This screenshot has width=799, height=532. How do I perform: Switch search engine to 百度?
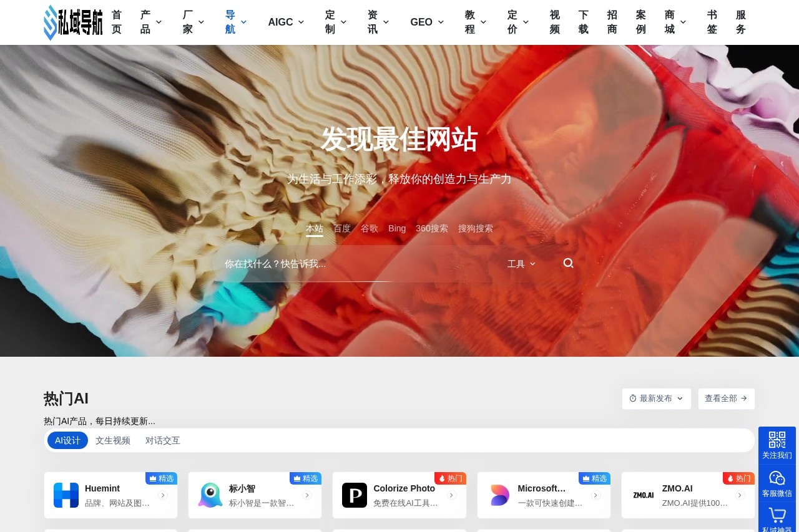[342, 228]
